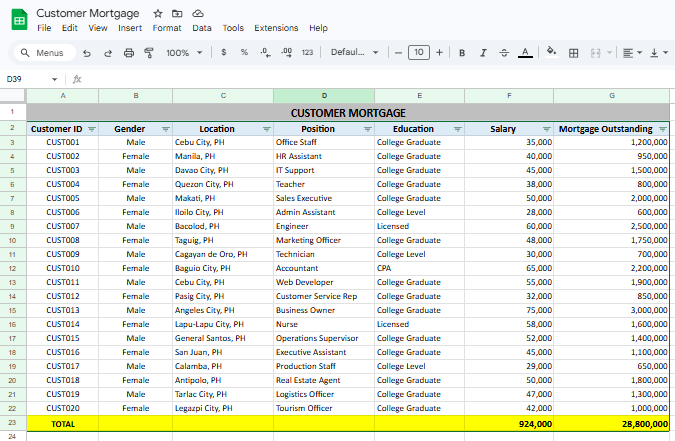Decrease decimal places
The image size is (675, 441).
pyautogui.click(x=266, y=53)
